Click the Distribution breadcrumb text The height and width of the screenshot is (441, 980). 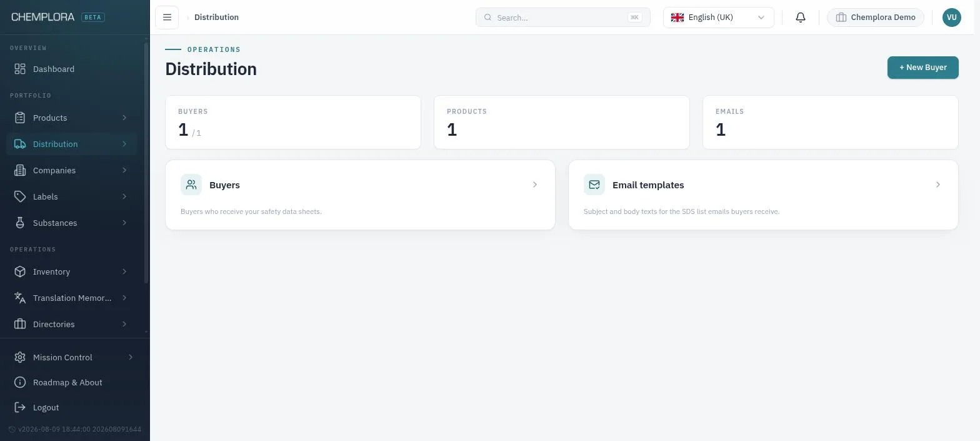coord(216,17)
